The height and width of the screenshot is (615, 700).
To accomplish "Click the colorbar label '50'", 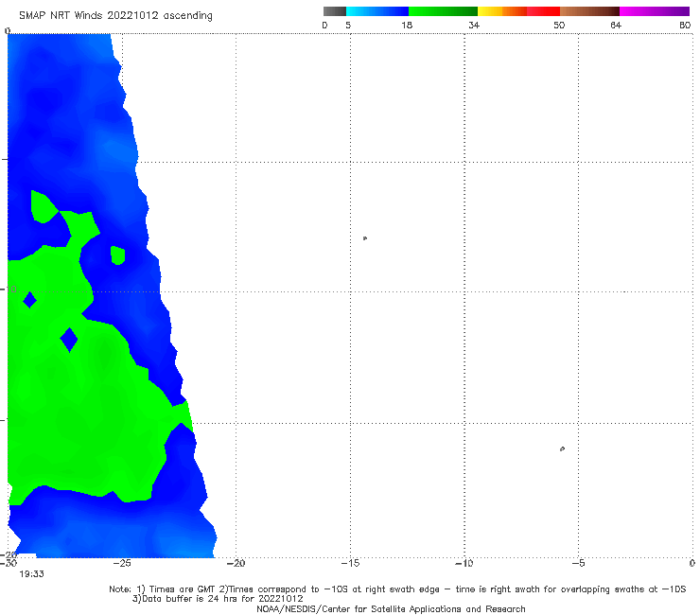I will [x=559, y=25].
